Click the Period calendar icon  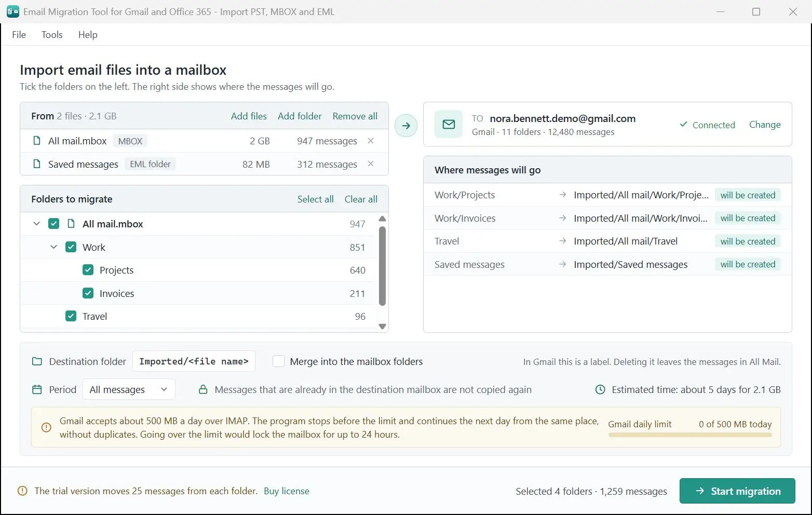(x=37, y=389)
